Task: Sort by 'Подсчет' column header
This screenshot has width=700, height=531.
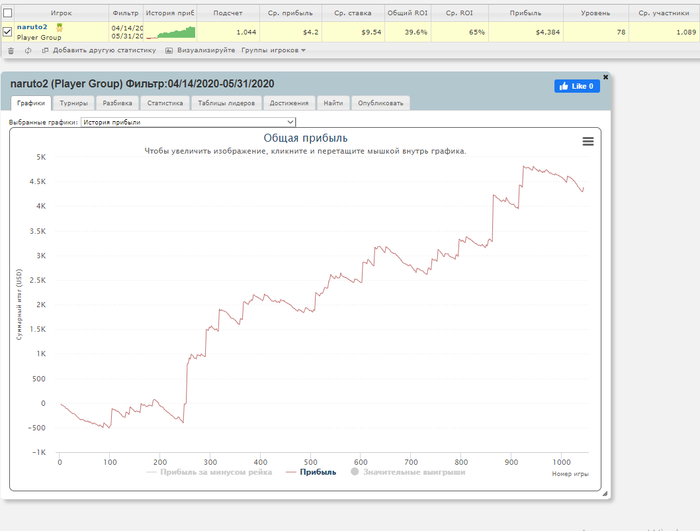Action: [228, 13]
